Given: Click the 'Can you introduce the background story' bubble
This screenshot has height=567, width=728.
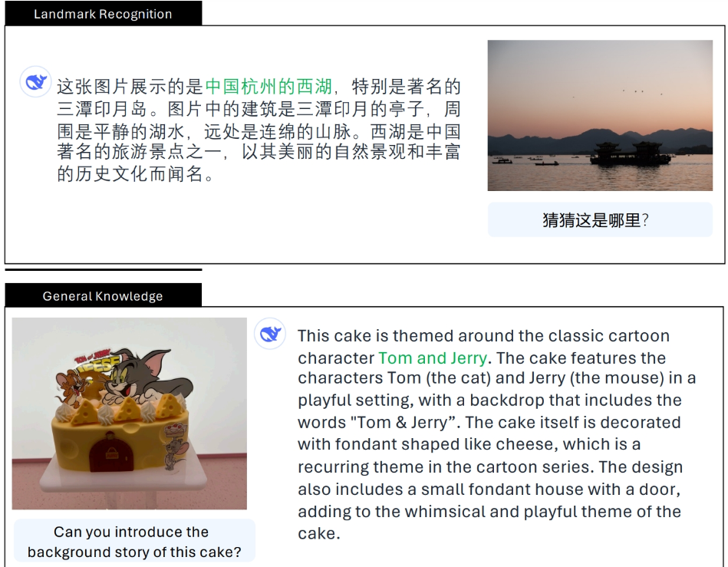Looking at the screenshot, I should coord(135,542).
